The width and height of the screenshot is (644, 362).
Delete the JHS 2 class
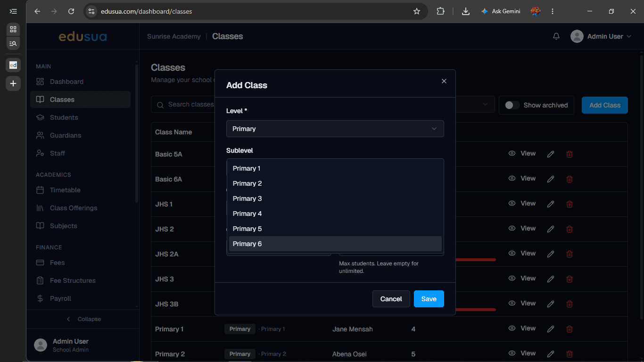click(570, 229)
